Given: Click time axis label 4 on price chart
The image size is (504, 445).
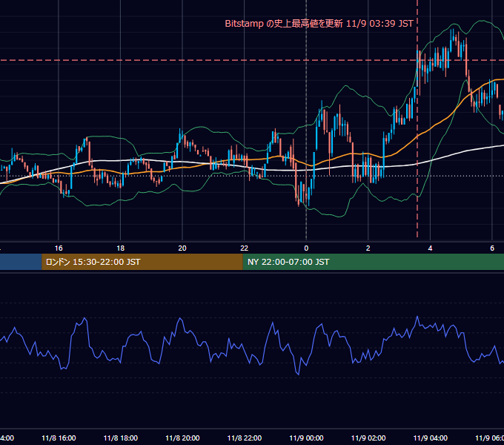Looking at the screenshot, I should (x=430, y=248).
